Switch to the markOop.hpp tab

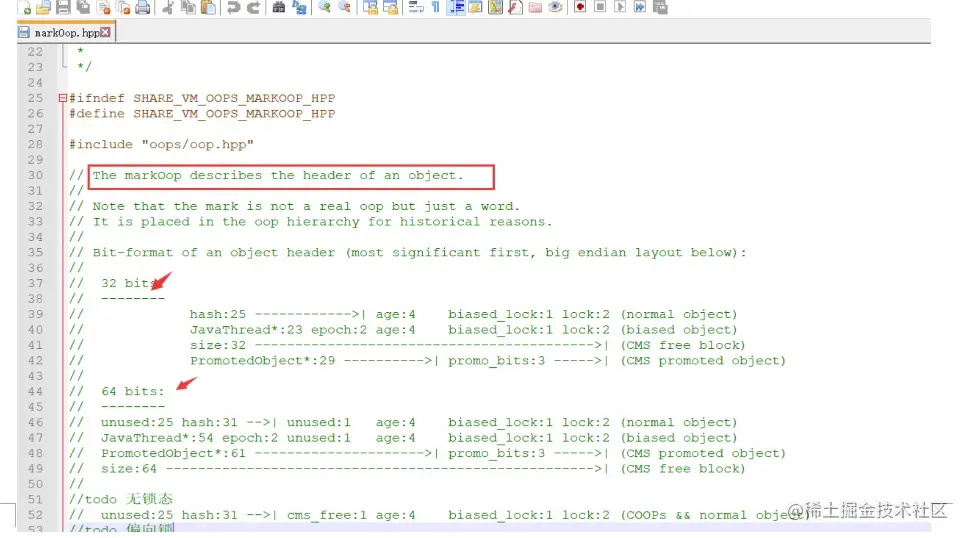(x=66, y=32)
